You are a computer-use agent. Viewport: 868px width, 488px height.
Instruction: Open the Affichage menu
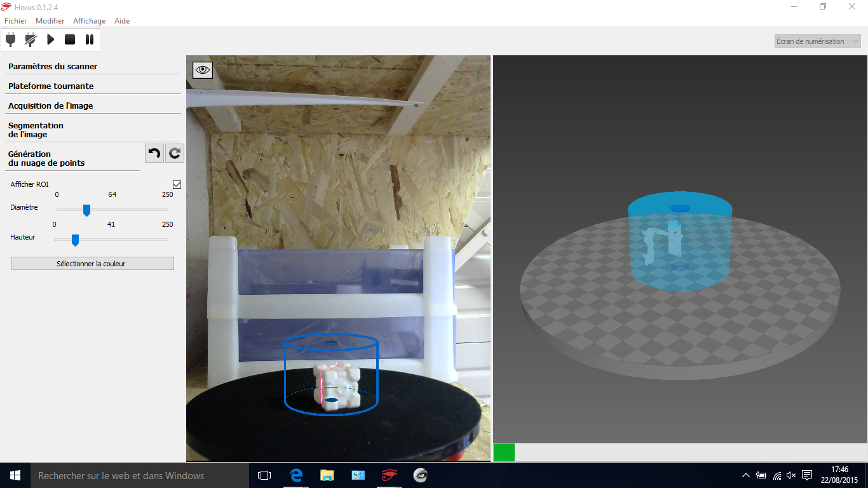pos(89,21)
